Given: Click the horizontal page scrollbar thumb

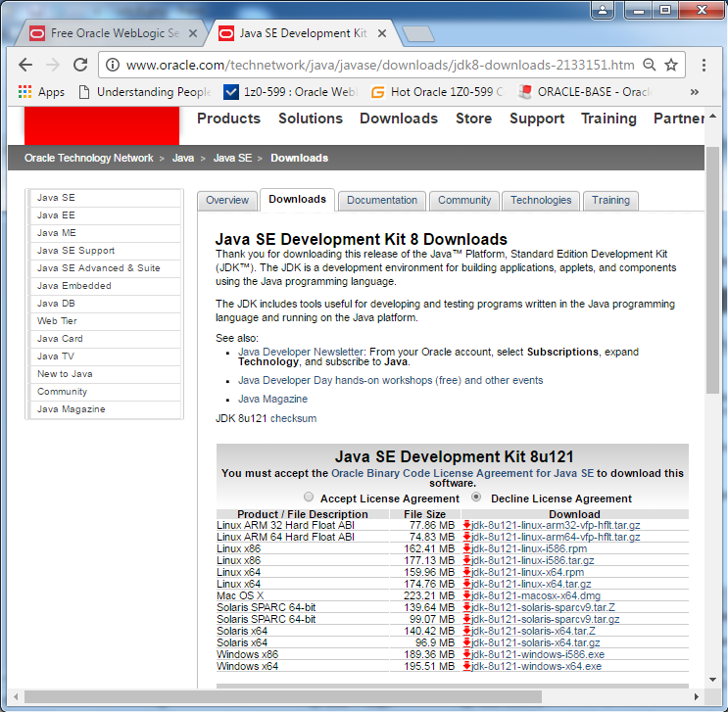Looking at the screenshot, I should [x=283, y=696].
